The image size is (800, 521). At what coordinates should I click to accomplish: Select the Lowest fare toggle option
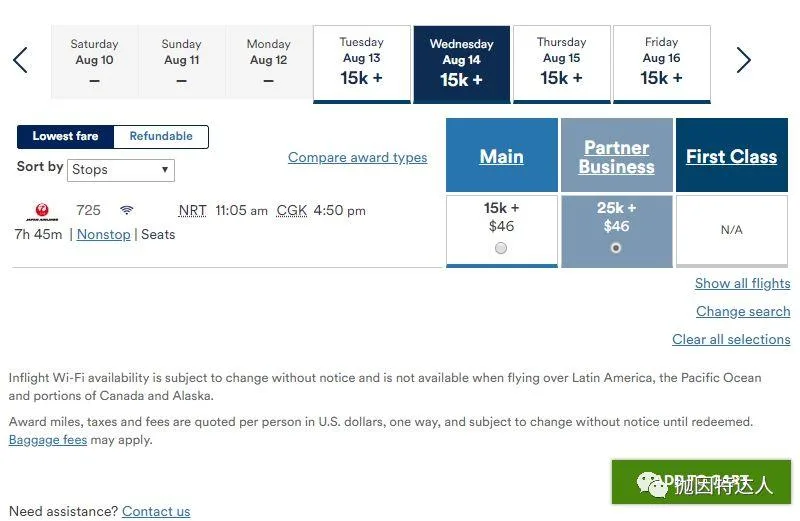[x=65, y=136]
